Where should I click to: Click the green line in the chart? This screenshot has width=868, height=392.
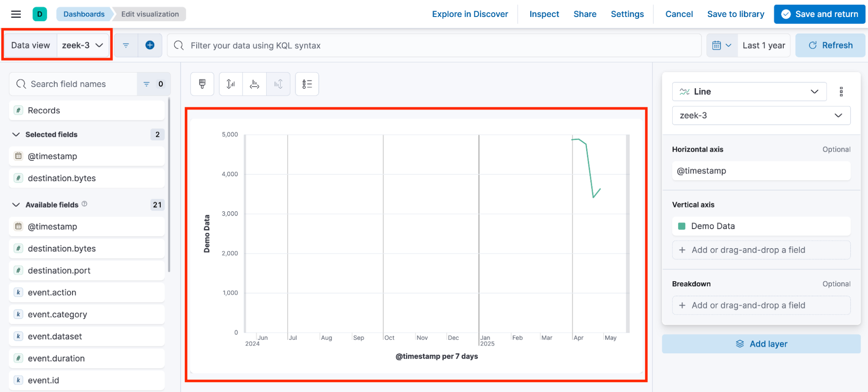click(x=590, y=169)
